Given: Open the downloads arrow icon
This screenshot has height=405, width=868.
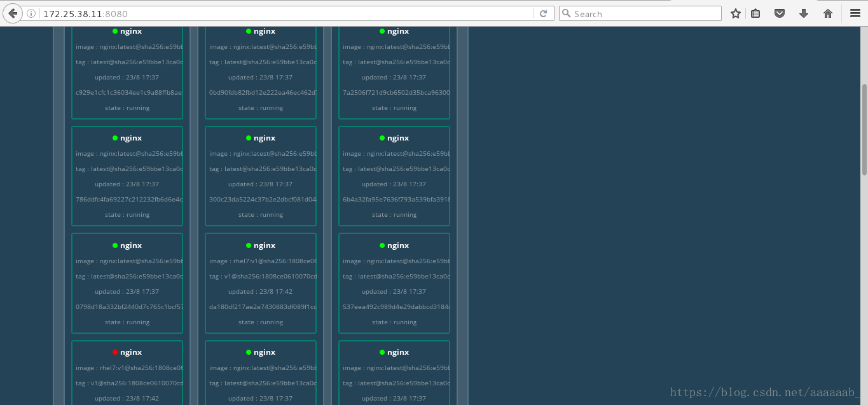Looking at the screenshot, I should coord(804,13).
